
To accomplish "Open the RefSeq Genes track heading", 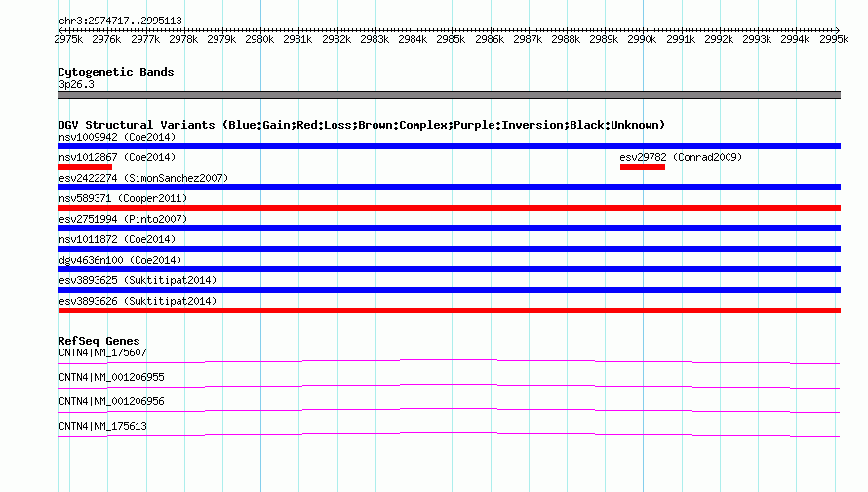I will (99, 341).
